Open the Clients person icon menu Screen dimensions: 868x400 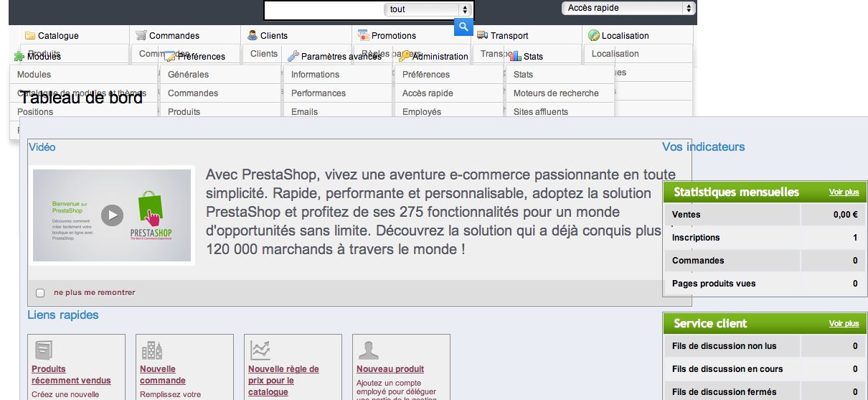point(253,36)
